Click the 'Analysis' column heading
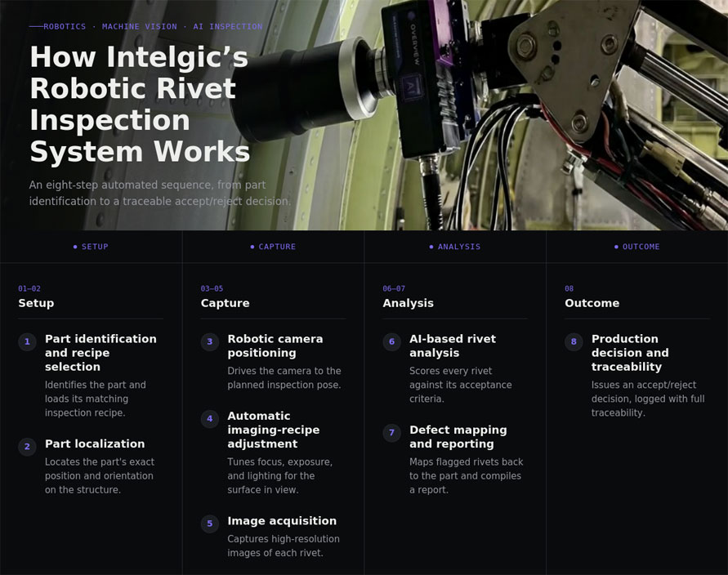 click(408, 303)
